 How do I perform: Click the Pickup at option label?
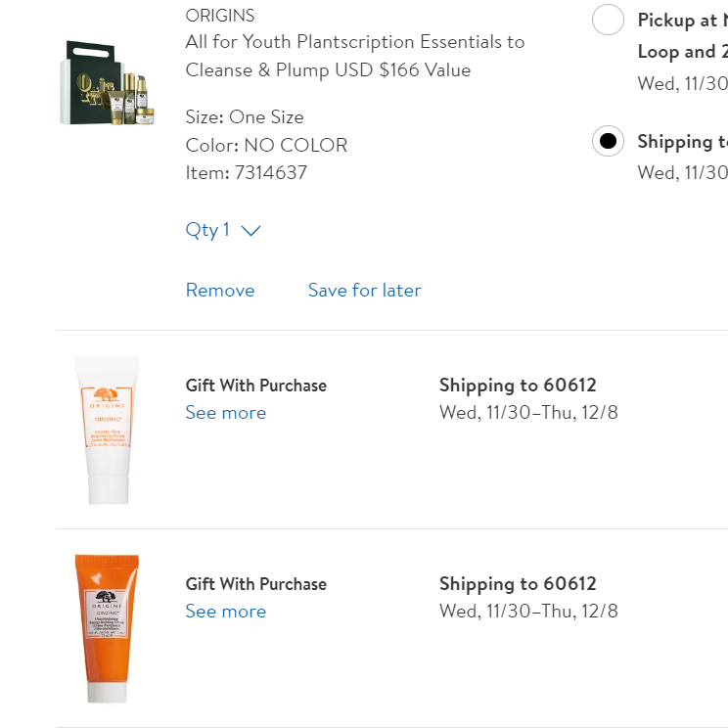(682, 20)
